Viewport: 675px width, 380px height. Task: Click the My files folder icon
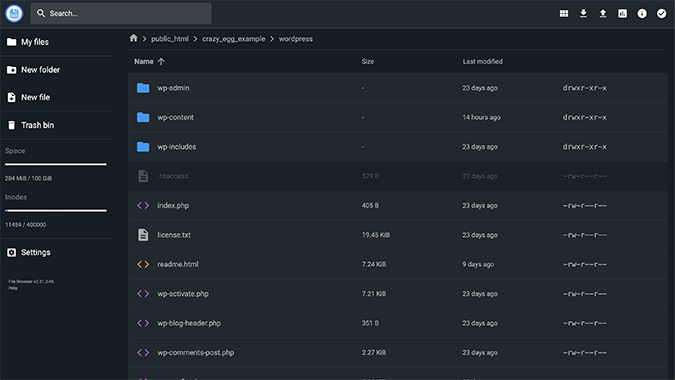pyautogui.click(x=12, y=42)
